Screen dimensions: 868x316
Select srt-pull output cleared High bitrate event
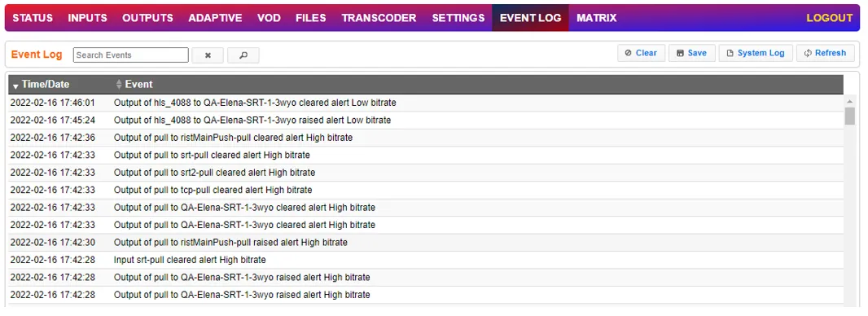tap(212, 155)
